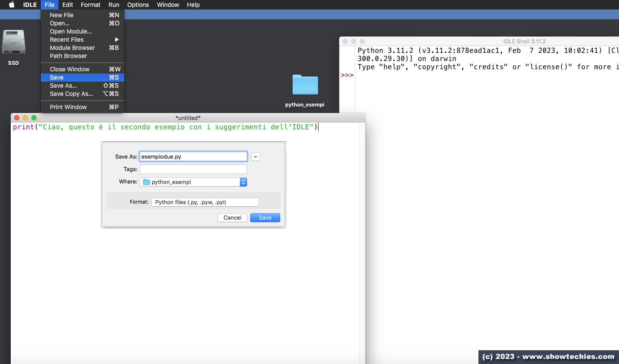
Task: Click Python version text in Shell window
Action: point(488,51)
